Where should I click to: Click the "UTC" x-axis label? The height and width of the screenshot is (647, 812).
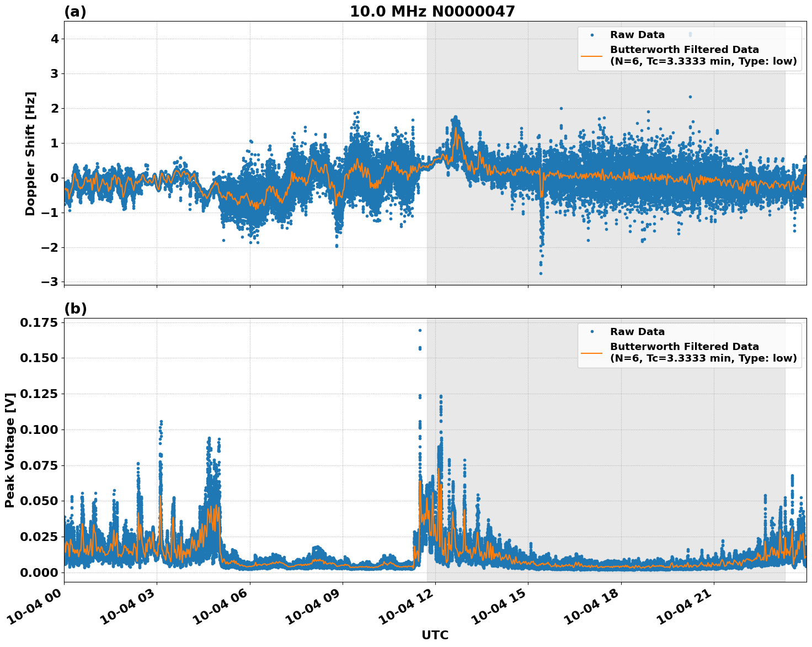tap(435, 635)
